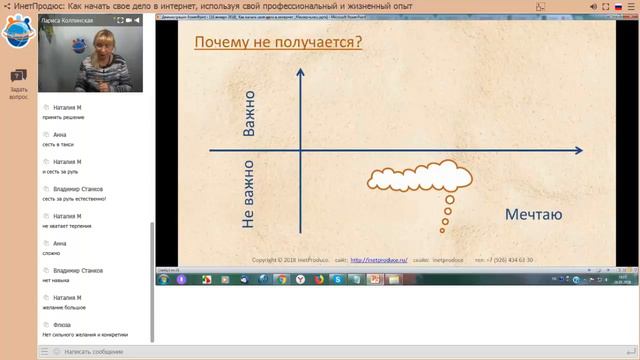Select the chat message 'сесть в такси'
640x360 pixels.
(58, 144)
